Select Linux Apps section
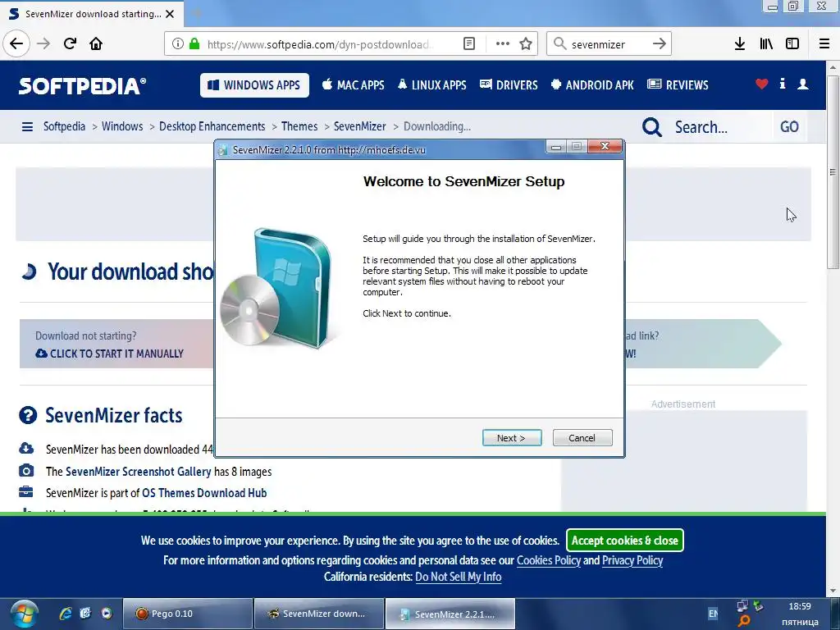Viewport: 840px width, 630px height. (431, 85)
